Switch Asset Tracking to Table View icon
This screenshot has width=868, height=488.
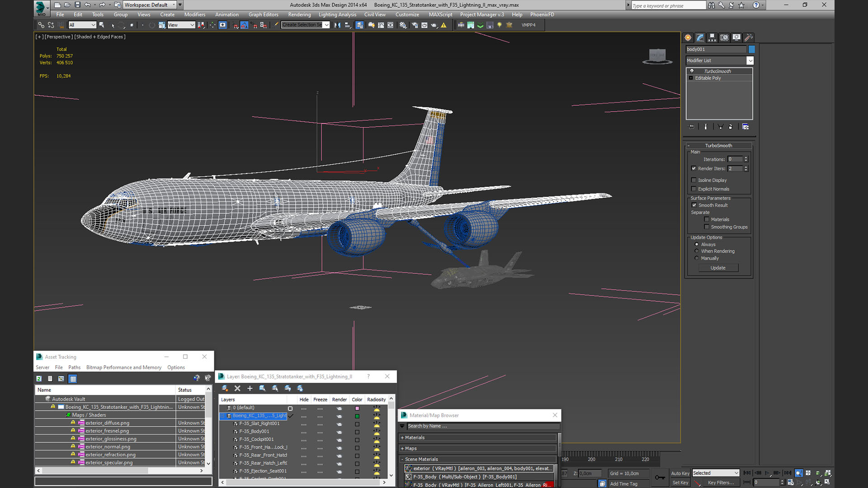point(73,379)
